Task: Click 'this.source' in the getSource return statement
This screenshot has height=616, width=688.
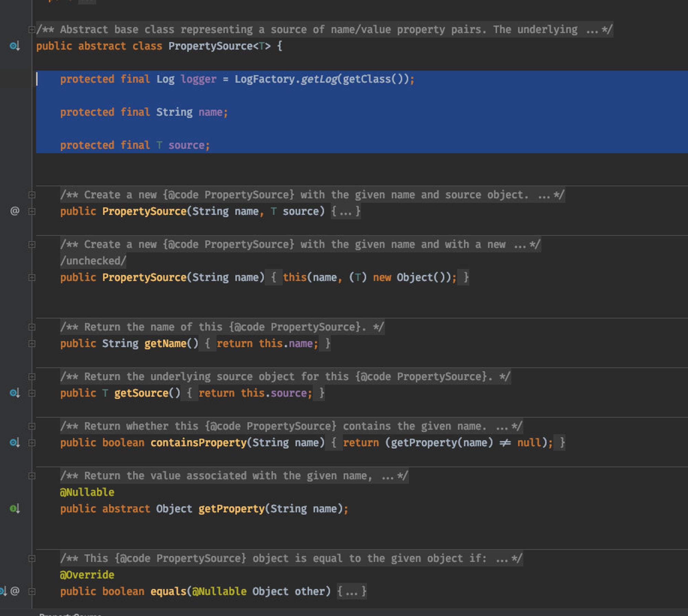Action: pos(273,393)
